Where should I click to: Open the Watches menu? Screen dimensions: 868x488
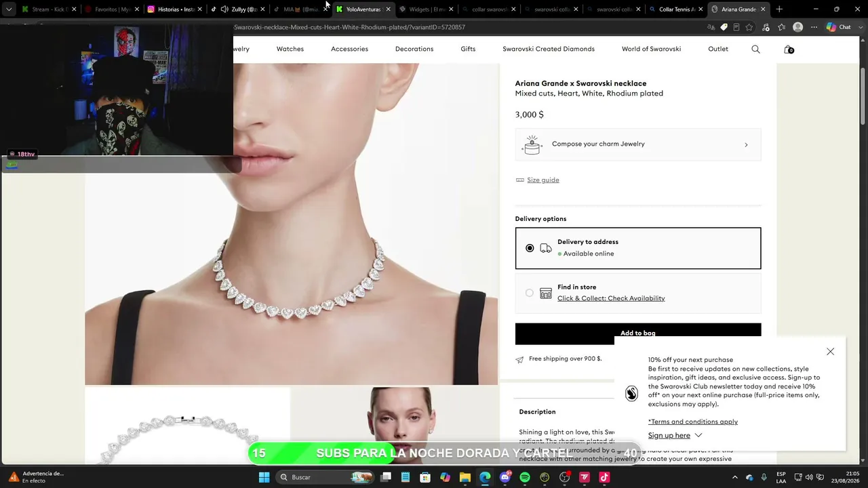[x=290, y=49]
